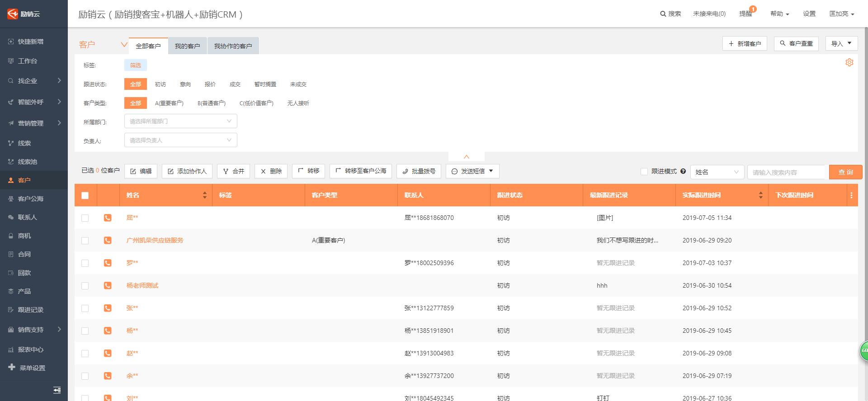
Task: Click orange 查询 button
Action: pos(846,172)
